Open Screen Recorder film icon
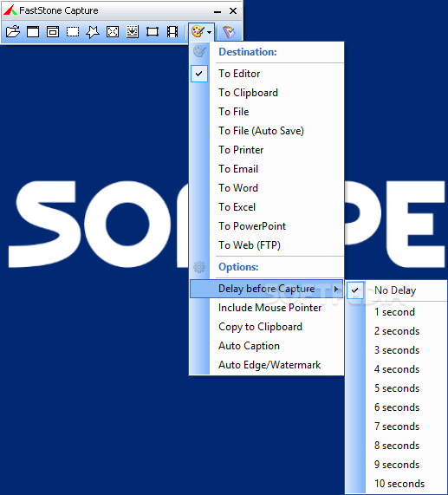 coord(172,32)
